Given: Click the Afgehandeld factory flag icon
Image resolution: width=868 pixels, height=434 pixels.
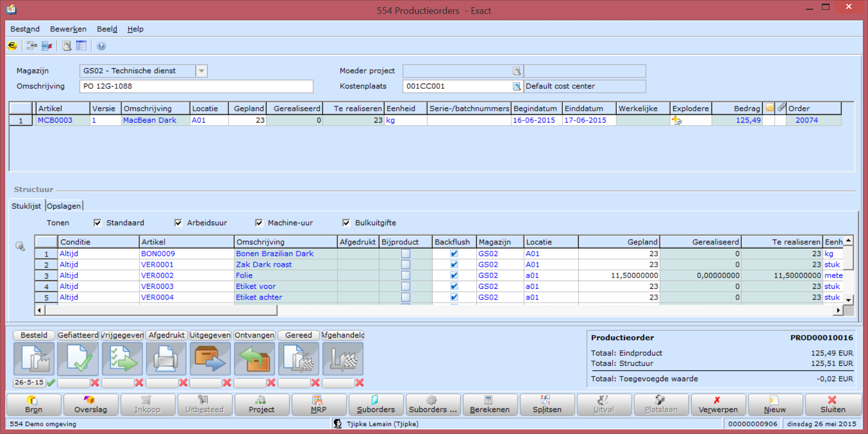Looking at the screenshot, I should pyautogui.click(x=343, y=359).
